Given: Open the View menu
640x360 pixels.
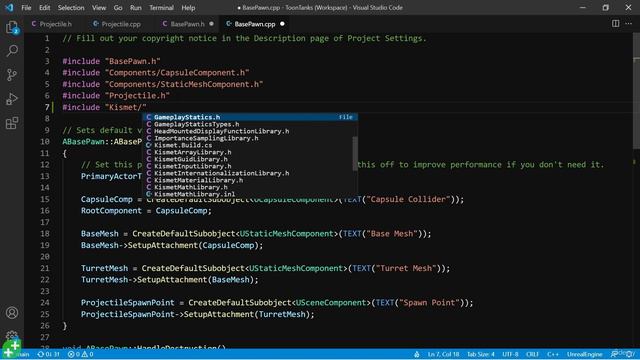Looking at the screenshot, I should point(99,7).
